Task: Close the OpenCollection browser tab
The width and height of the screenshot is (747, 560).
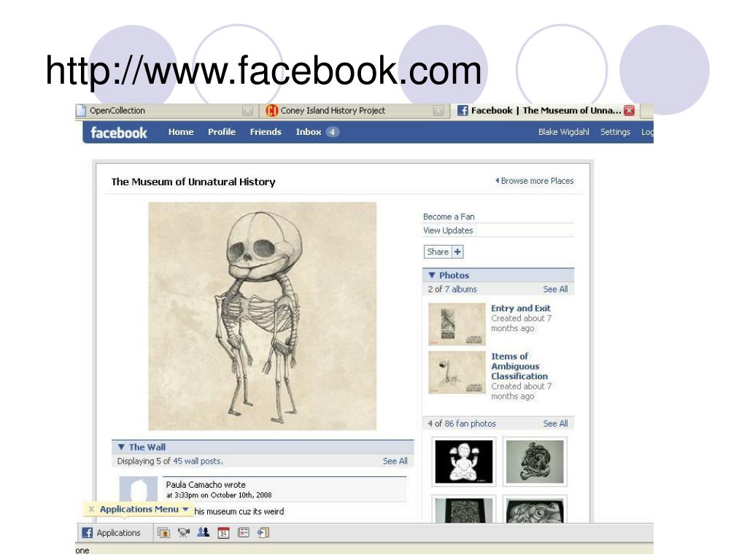Action: (x=247, y=111)
